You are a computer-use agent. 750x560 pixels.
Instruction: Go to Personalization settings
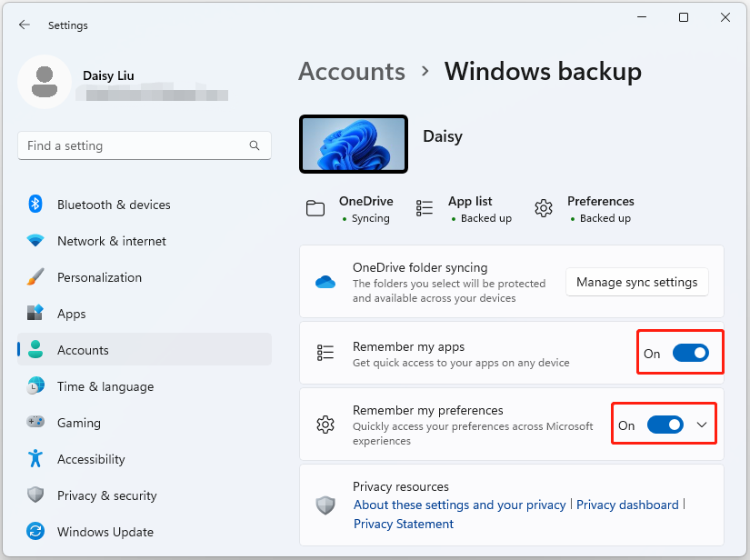pos(145,277)
